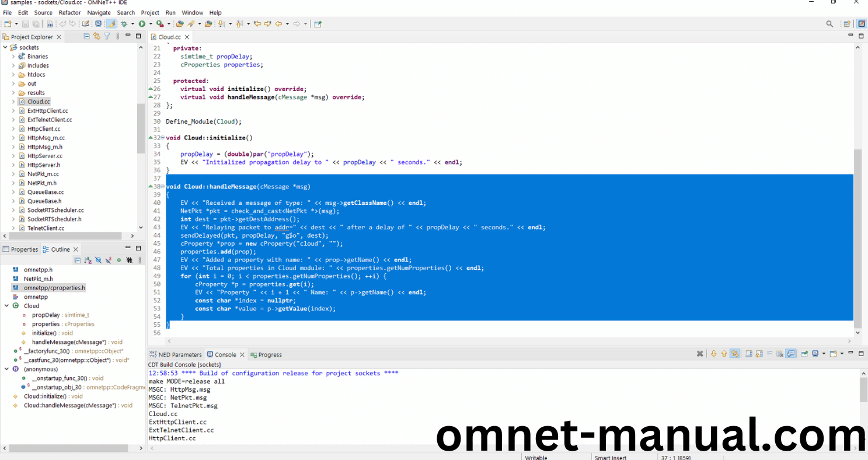Open the Run button dropdown arrow

click(x=150, y=24)
